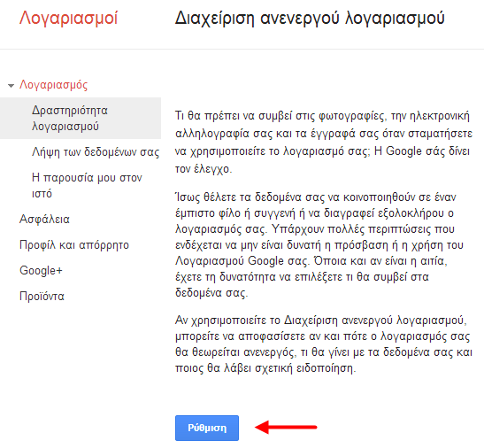484x448 pixels.
Task: Open the Google+ sidebar item
Action: (x=41, y=270)
